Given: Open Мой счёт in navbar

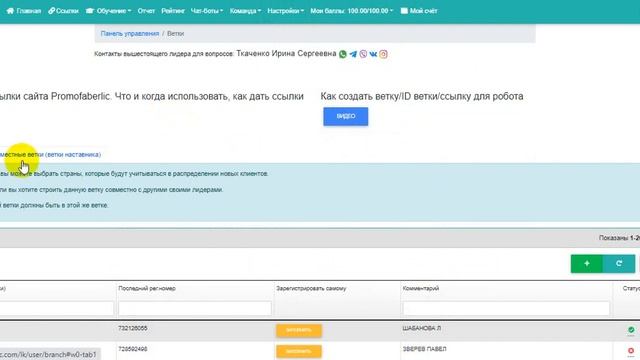Looking at the screenshot, I should 419,11.
